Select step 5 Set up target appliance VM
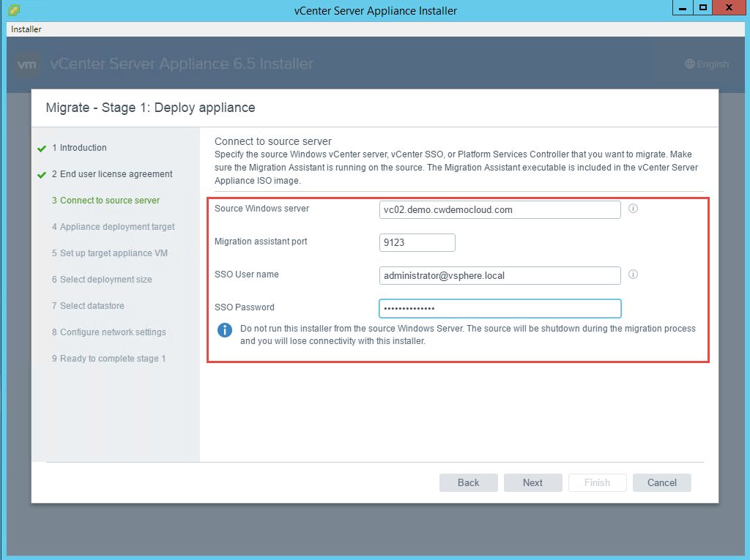Viewport: 750px width, 560px height. point(110,253)
